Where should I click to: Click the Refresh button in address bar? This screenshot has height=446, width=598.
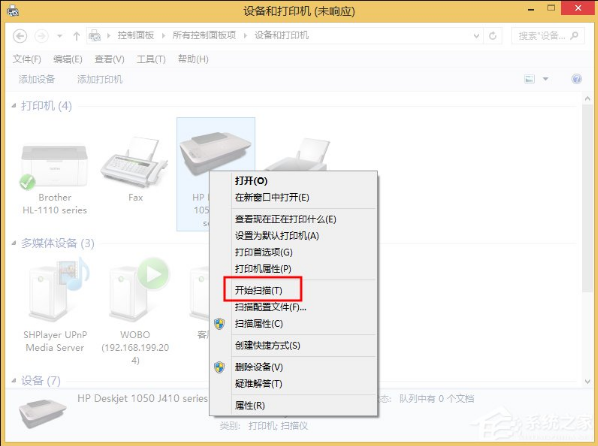(x=493, y=36)
